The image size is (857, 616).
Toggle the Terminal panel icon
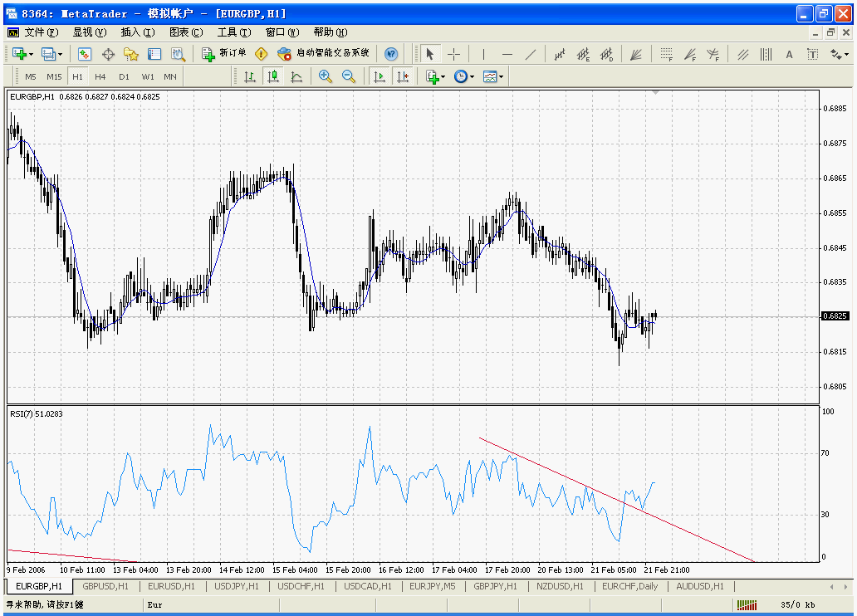(x=154, y=54)
